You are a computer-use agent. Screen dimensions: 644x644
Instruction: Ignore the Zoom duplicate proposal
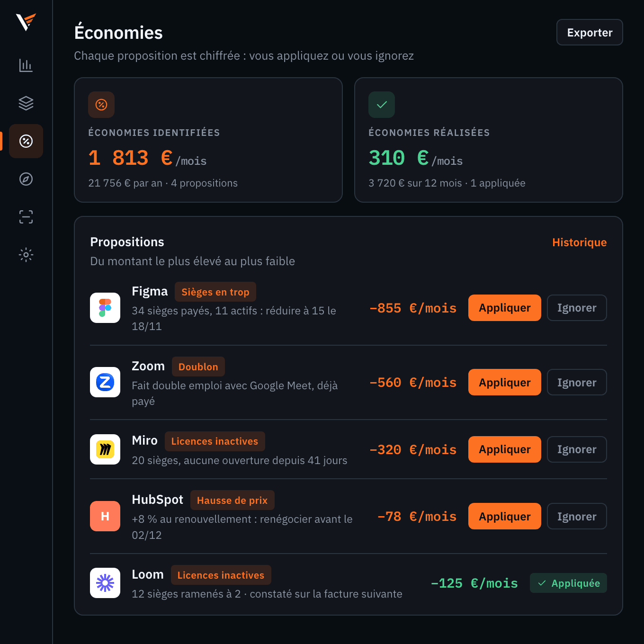point(577,382)
